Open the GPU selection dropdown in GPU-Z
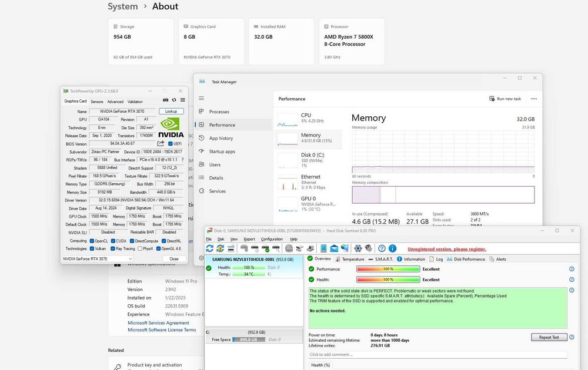Viewport: 588px width, 370px height. [98, 259]
